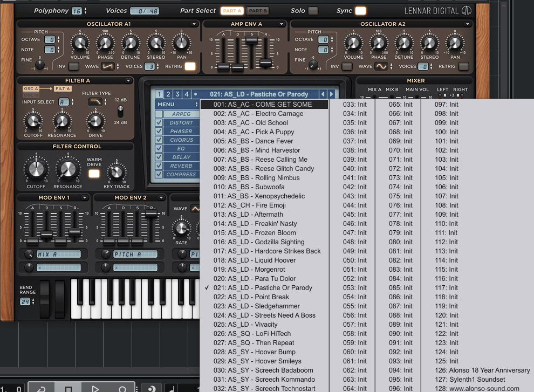
Task: Toggle the Distort effect checkbox
Action: [159, 122]
